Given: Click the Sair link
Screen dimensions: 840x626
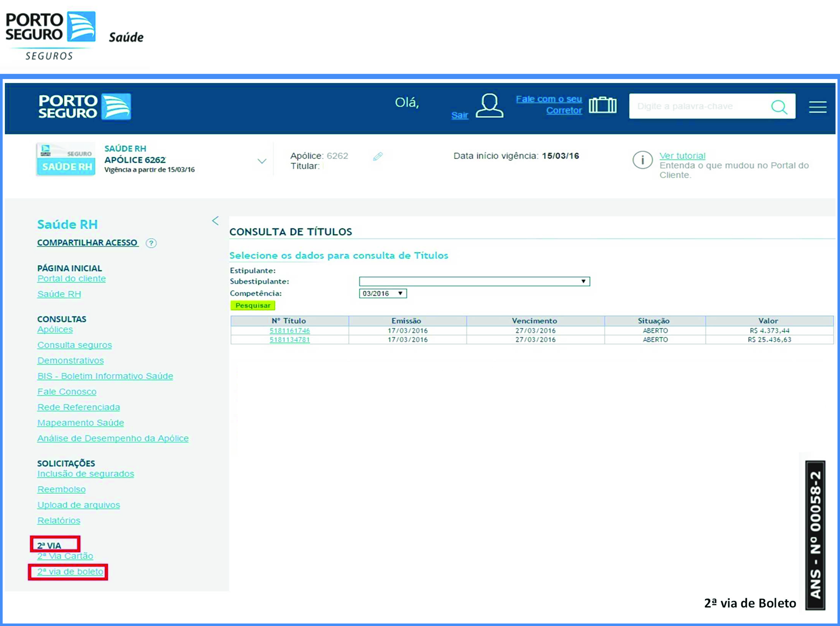Looking at the screenshot, I should [460, 115].
